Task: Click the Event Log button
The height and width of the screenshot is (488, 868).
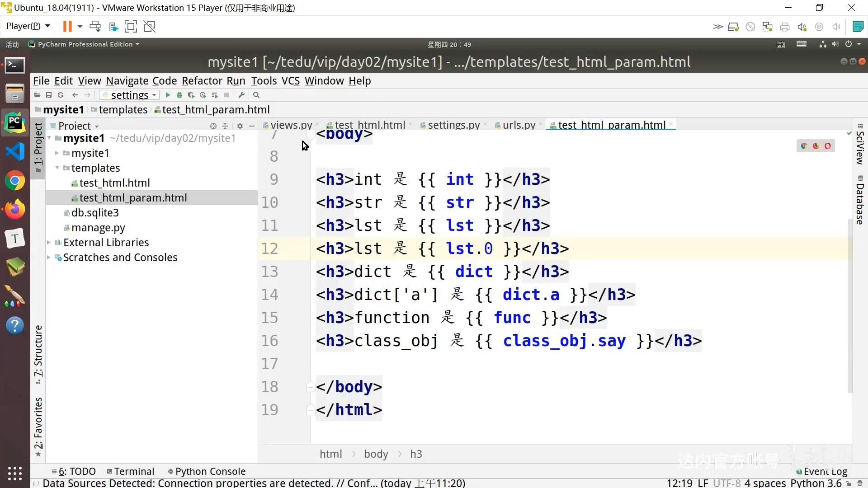Action: 822,472
